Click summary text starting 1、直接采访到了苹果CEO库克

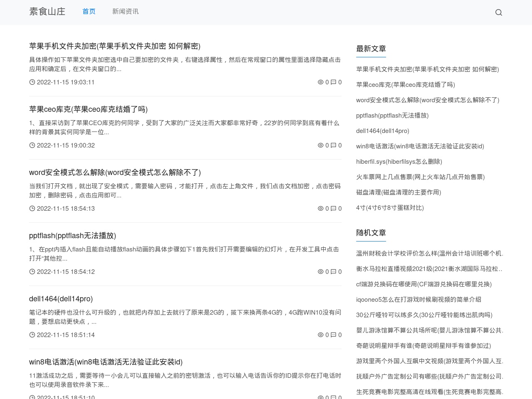click(184, 128)
